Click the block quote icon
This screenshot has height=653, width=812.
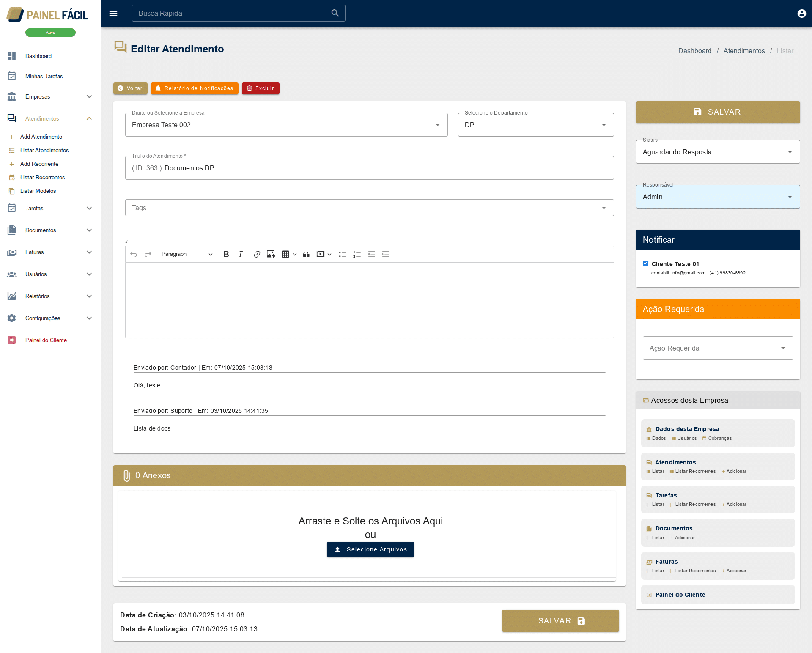click(306, 254)
